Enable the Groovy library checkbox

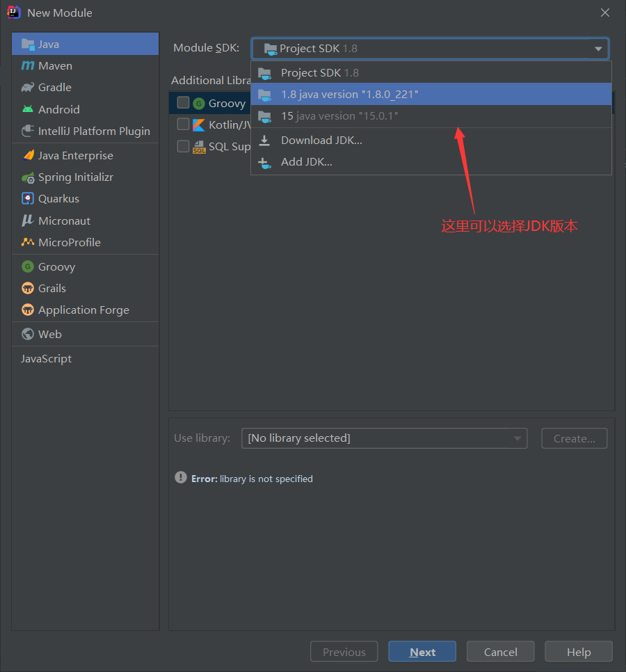[184, 102]
